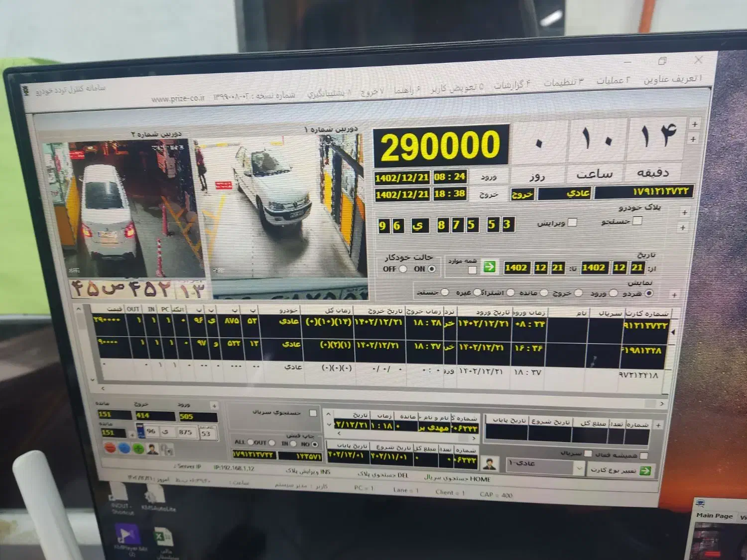Switch to the Main Page tab
The width and height of the screenshot is (747, 560).
[715, 516]
